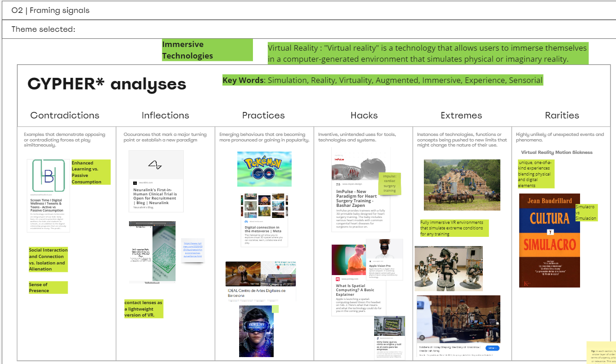Open the nytimes.com link sticky note

coord(193,249)
